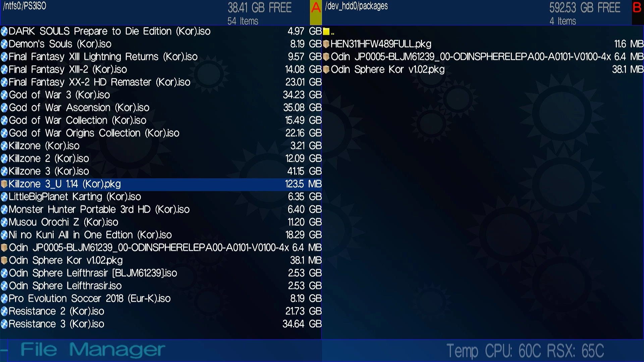644x362 pixels.
Task: Select Odin Sphere Kor v1.02.pkg name in right pane
Action: pyautogui.click(x=388, y=70)
